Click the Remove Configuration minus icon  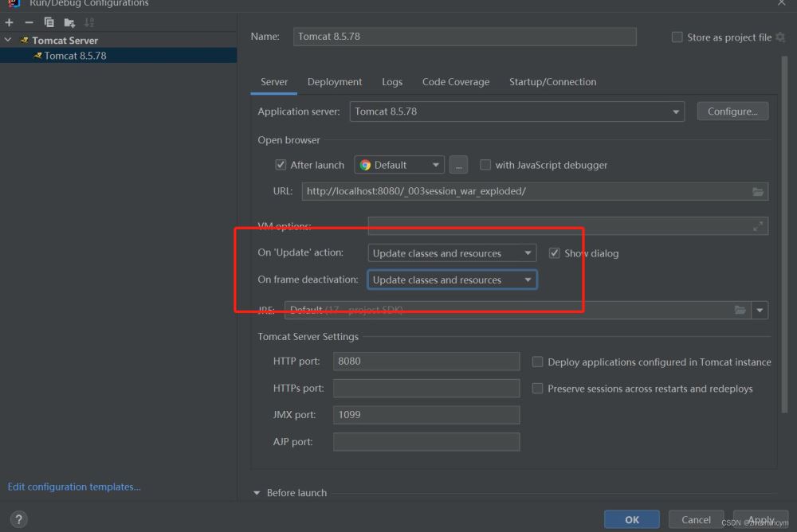(29, 22)
